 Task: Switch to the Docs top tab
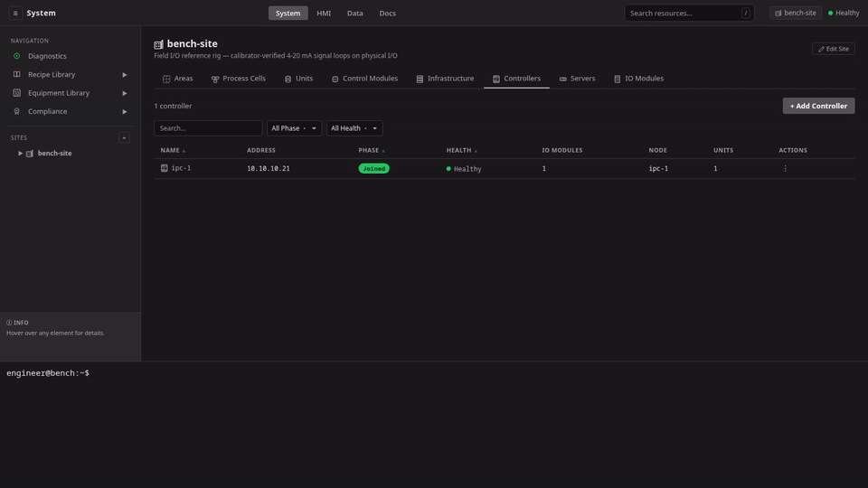388,13
